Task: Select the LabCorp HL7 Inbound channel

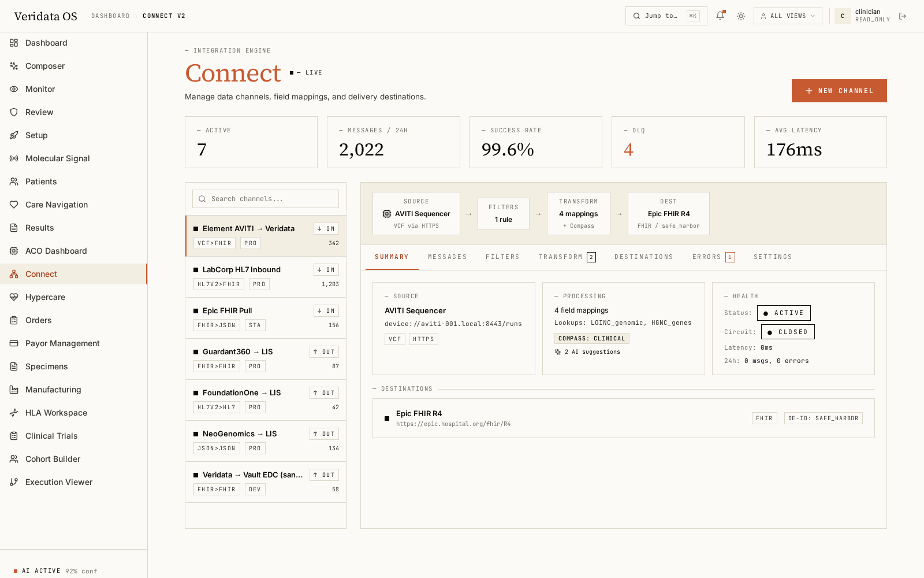Action: 266,277
